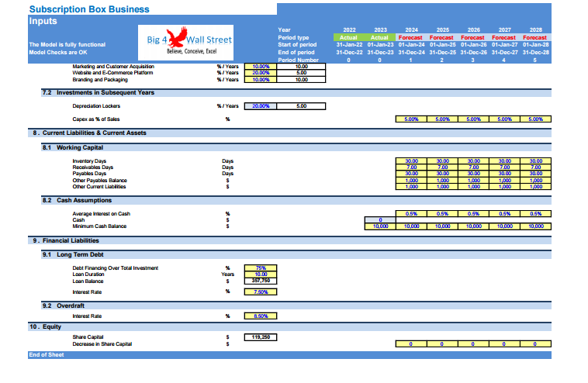Select Marketing and Customer Acquisition years cell 10.00
The height and width of the screenshot is (383, 588).
tap(301, 67)
